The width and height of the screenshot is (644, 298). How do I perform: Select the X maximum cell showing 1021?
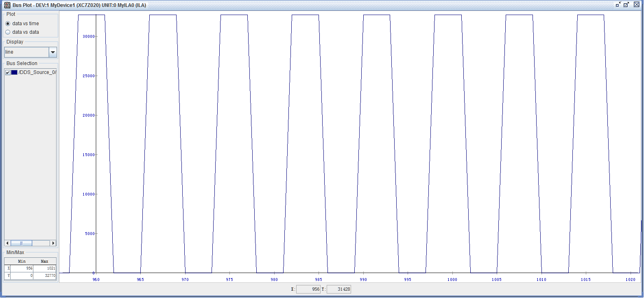(x=45, y=268)
